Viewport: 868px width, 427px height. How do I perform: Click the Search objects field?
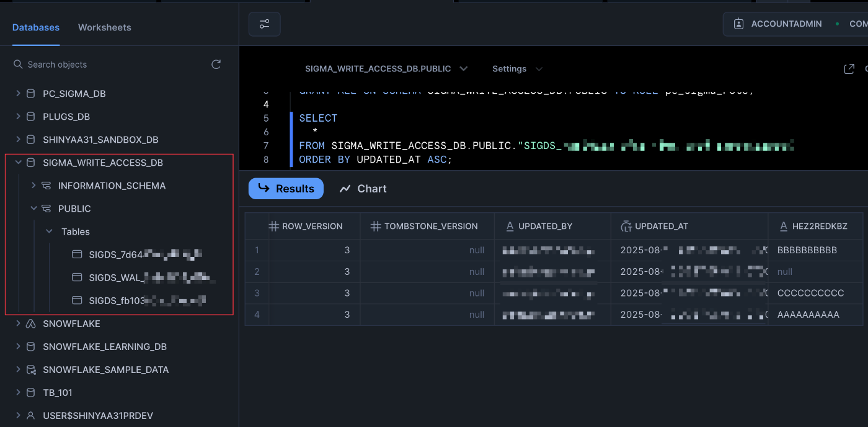click(x=112, y=65)
